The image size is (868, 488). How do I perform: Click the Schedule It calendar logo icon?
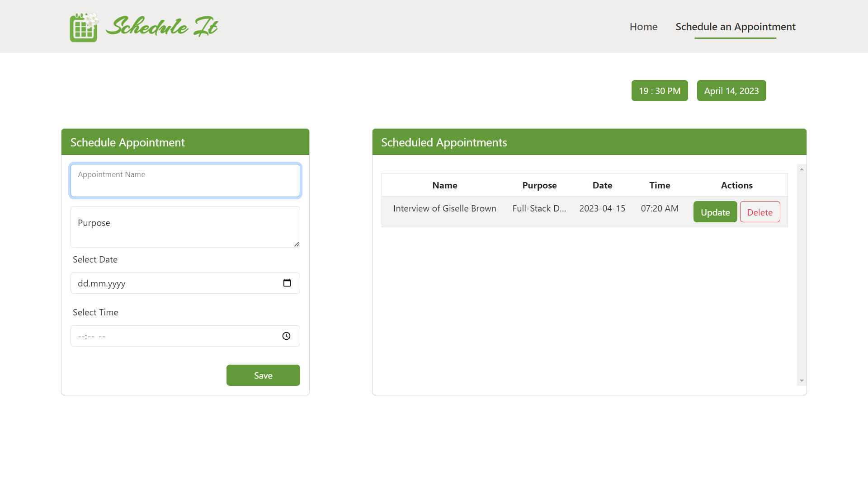[x=84, y=27]
